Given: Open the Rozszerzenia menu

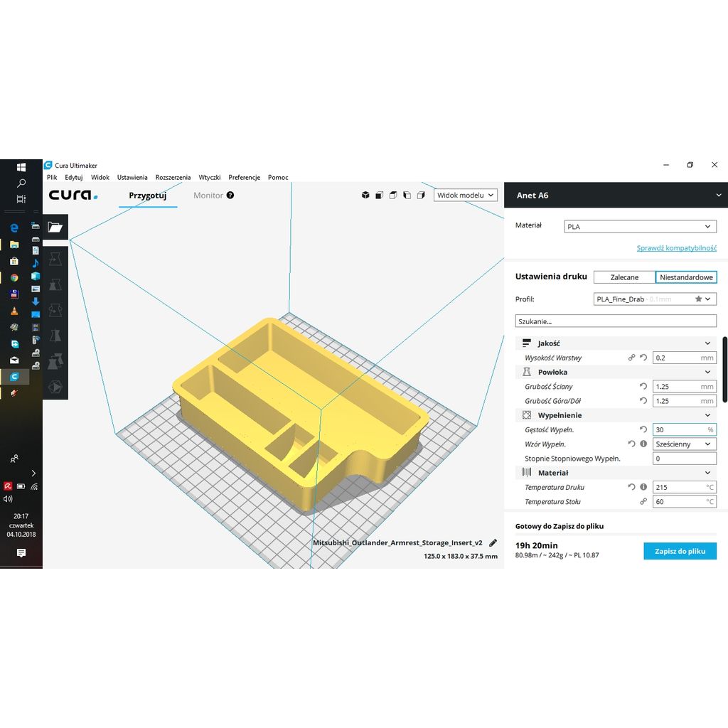Looking at the screenshot, I should (173, 178).
